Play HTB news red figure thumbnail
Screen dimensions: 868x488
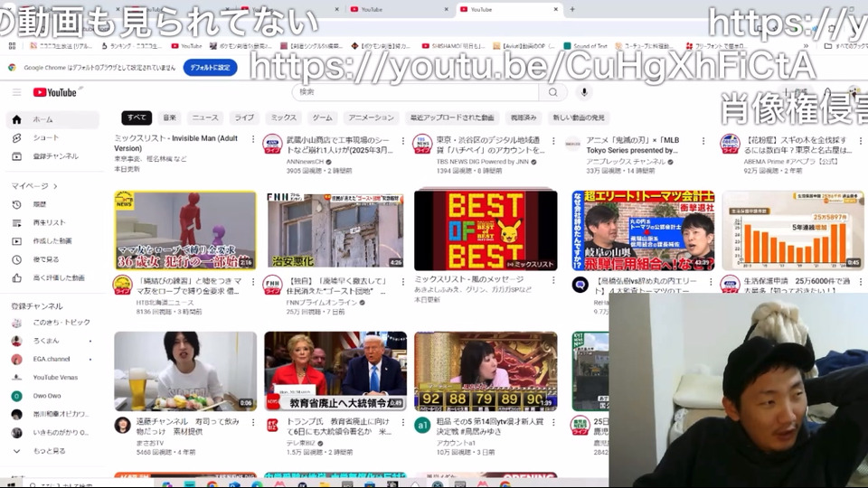pos(185,230)
